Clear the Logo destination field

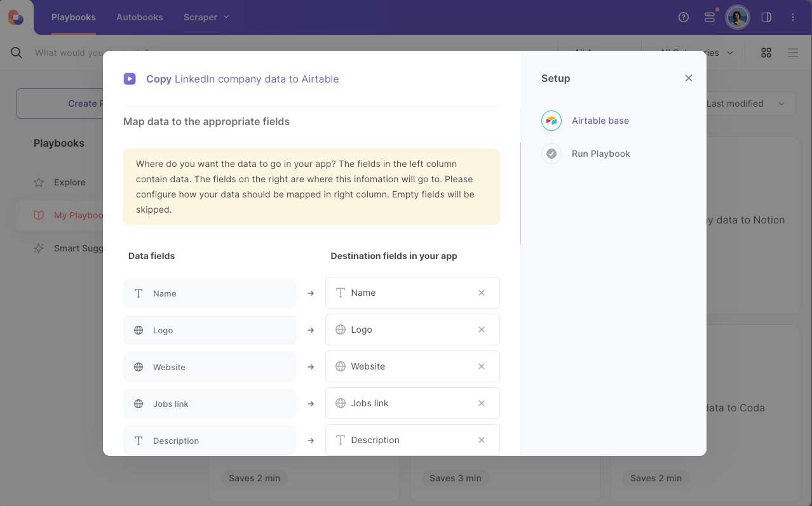click(x=482, y=330)
